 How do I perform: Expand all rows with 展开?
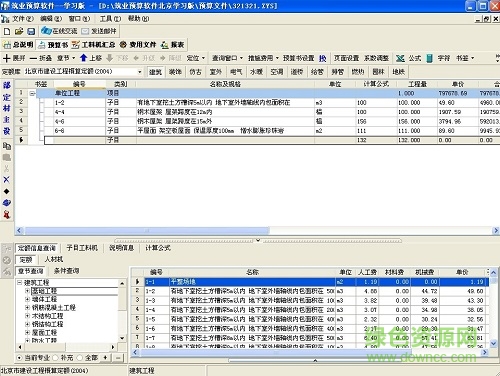pos(14,58)
